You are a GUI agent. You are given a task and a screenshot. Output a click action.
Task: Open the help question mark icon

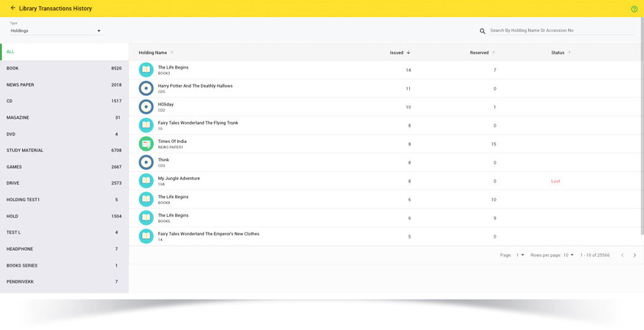pos(634,9)
